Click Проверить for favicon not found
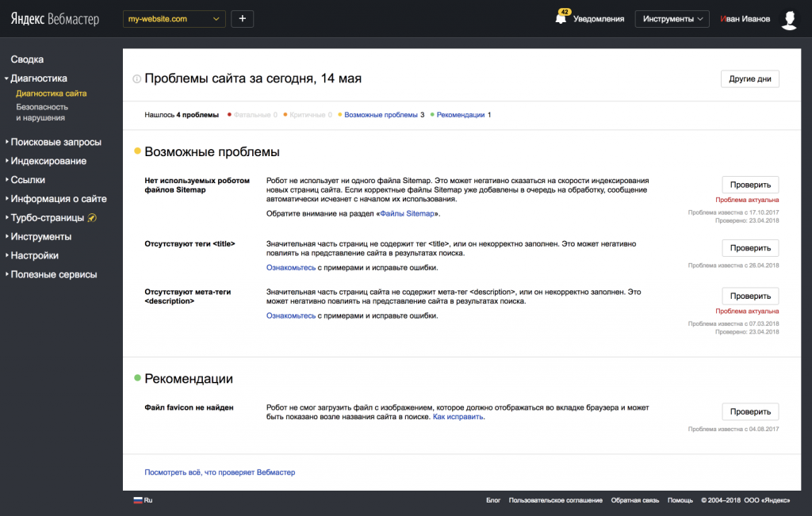This screenshot has height=516, width=812. (749, 412)
